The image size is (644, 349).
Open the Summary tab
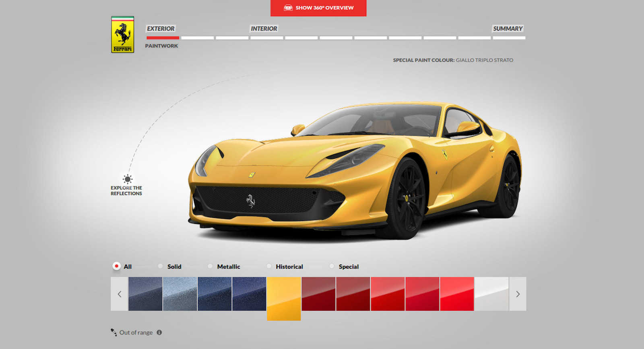(508, 29)
